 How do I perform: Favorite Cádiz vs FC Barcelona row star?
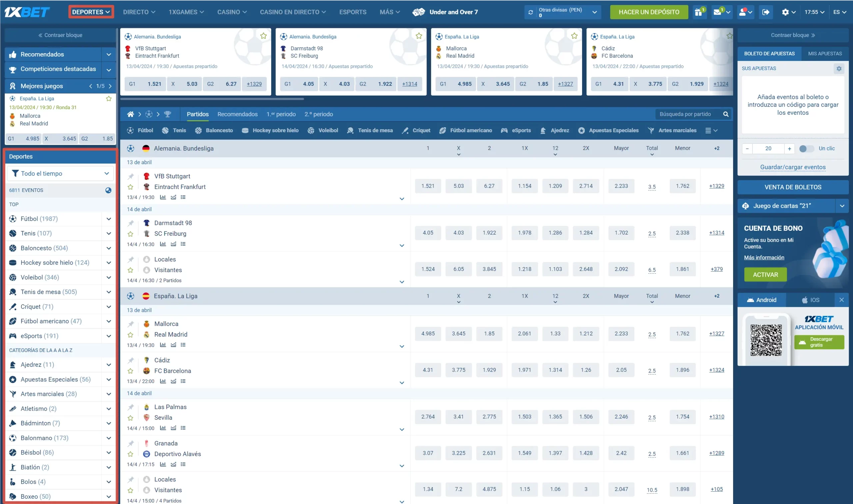click(131, 371)
